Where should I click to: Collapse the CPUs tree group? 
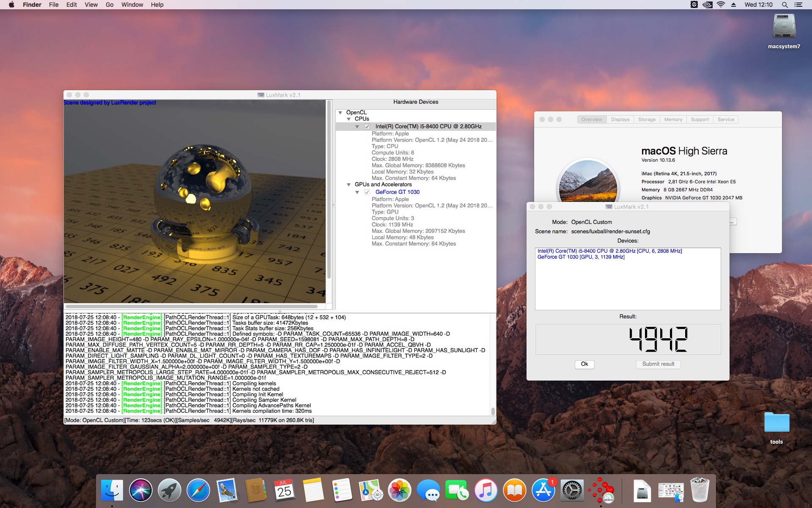349,119
